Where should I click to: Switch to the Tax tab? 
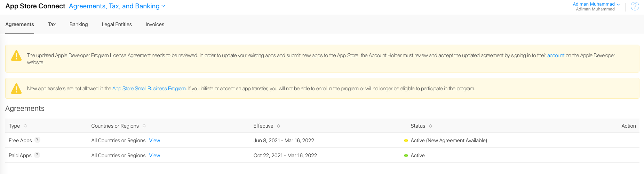pos(52,24)
